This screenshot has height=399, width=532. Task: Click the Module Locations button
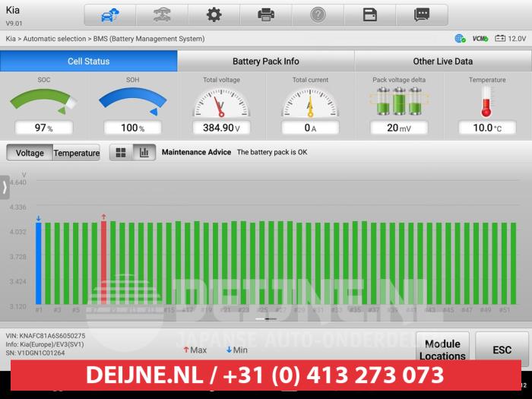pos(442,350)
